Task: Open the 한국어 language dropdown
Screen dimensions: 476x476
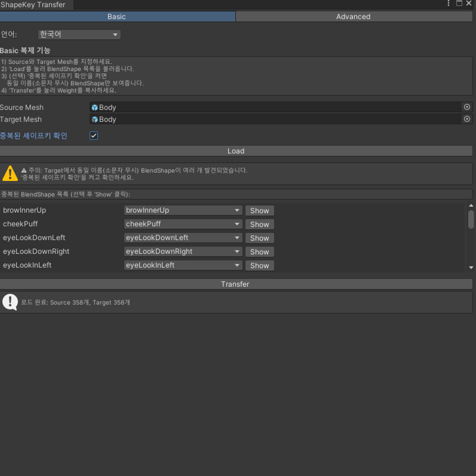Action: (79, 34)
